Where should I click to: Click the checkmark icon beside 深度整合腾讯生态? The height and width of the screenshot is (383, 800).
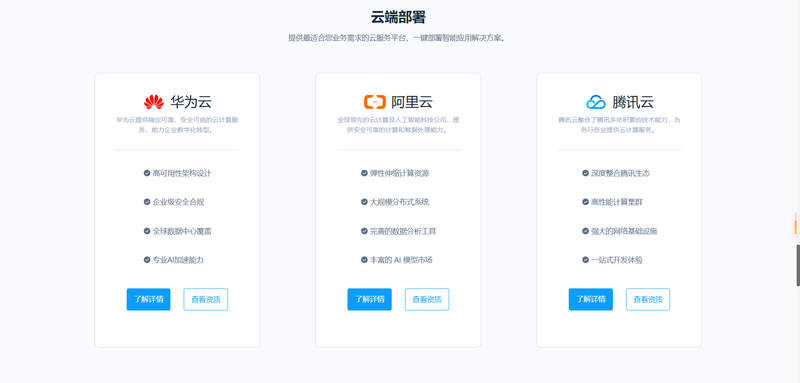[x=585, y=173]
